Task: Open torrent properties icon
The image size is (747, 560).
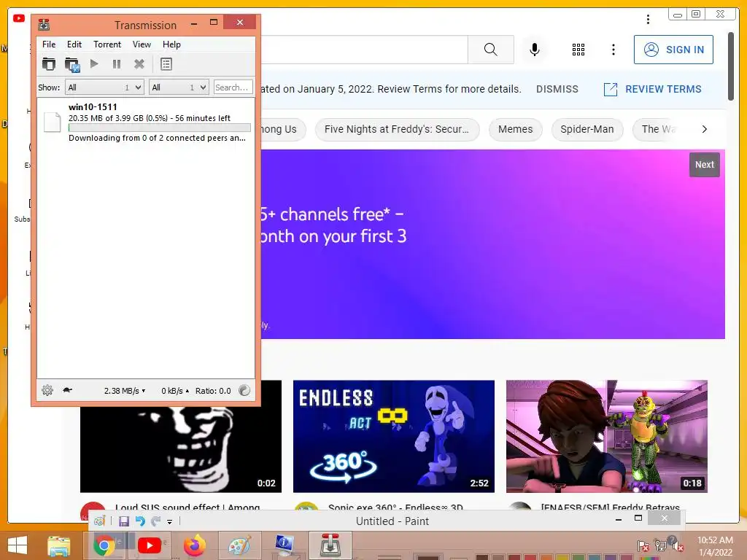Action: click(166, 64)
